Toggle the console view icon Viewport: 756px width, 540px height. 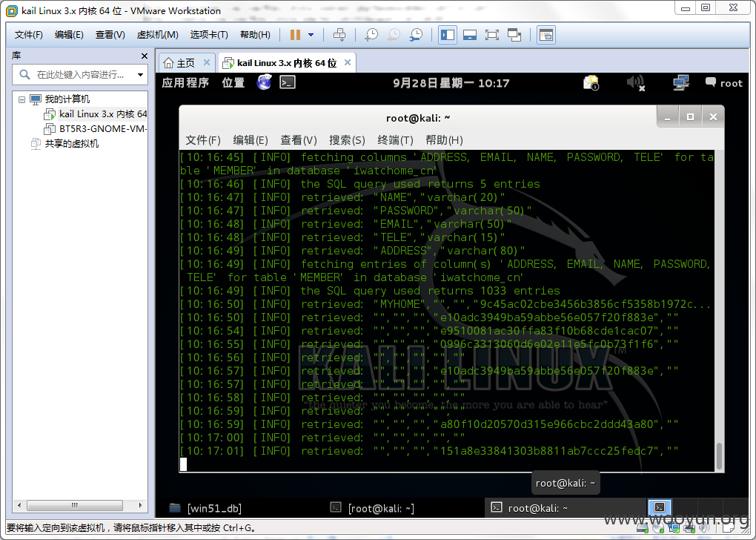point(546,35)
